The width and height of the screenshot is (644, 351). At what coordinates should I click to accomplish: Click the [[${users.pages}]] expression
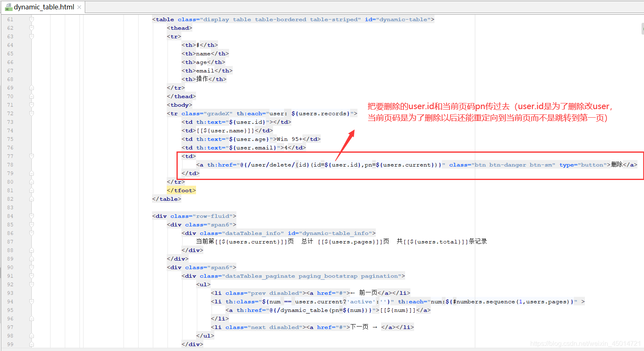(x=350, y=241)
